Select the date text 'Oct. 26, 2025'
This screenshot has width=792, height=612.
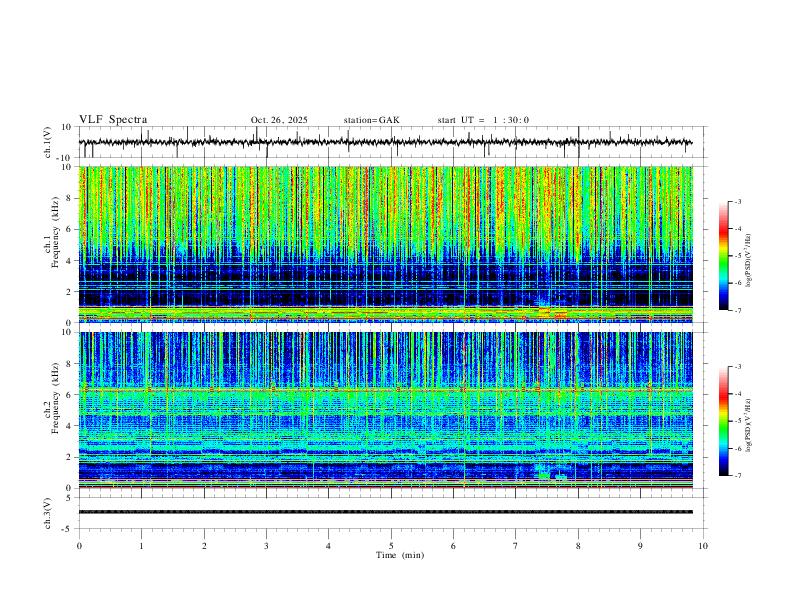(279, 120)
